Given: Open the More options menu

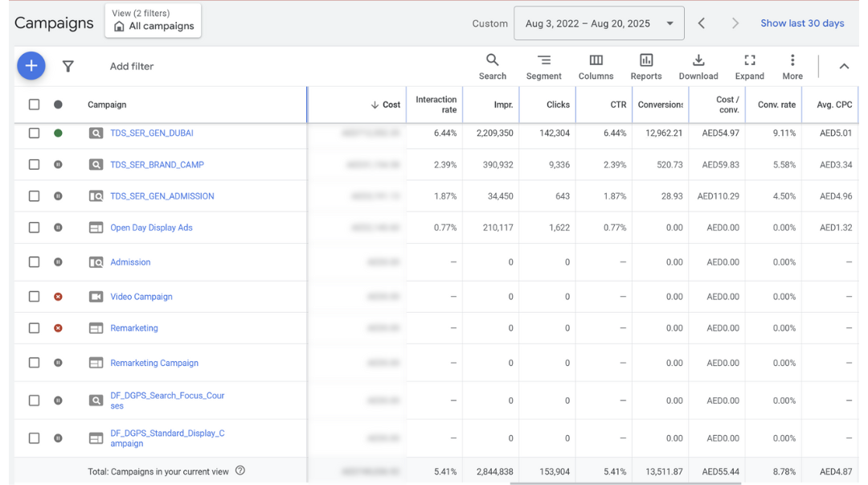Looking at the screenshot, I should point(792,67).
